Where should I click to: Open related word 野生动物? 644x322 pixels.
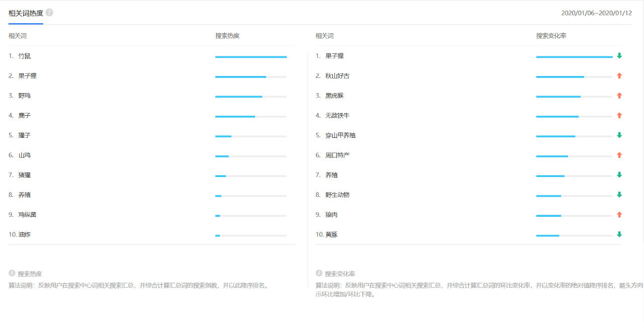click(338, 195)
